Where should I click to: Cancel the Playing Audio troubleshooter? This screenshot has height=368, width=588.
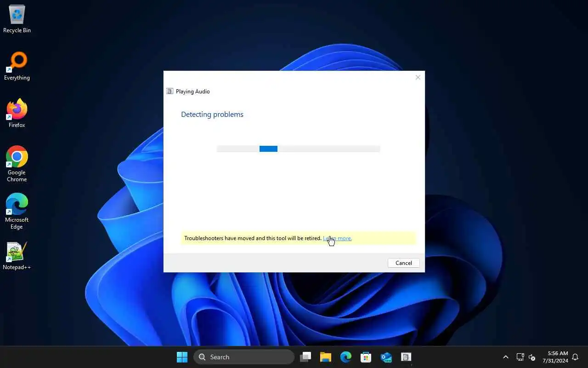(404, 263)
